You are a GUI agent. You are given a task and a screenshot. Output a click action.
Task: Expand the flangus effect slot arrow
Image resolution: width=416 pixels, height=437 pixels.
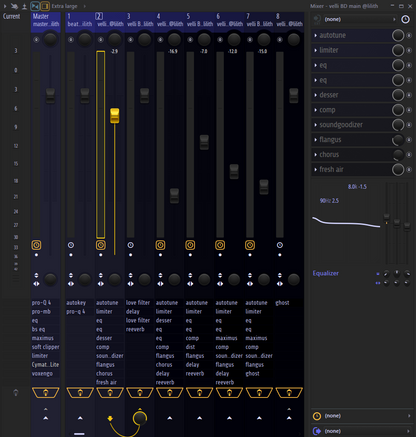[x=315, y=140]
